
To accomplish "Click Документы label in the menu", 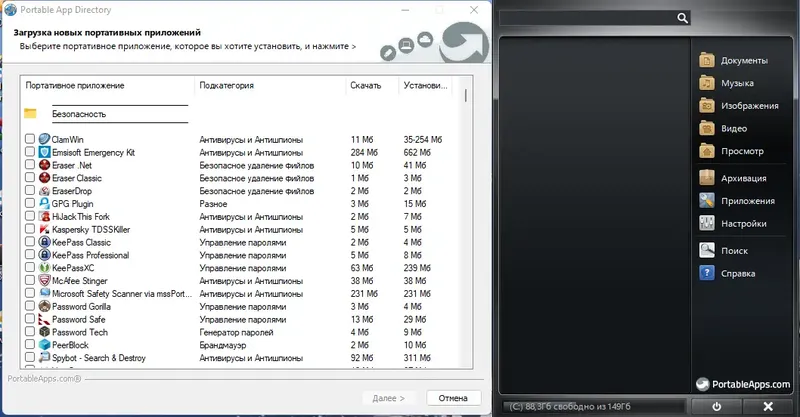I will (744, 60).
